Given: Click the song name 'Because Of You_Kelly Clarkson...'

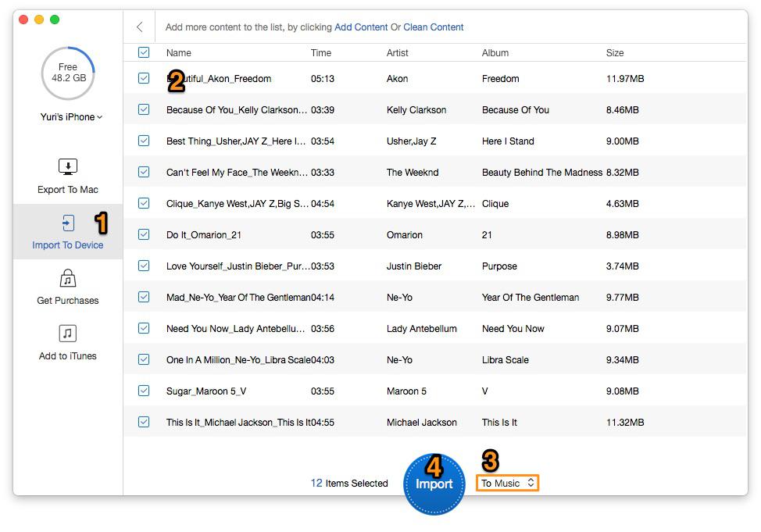Looking at the screenshot, I should pos(237,109).
